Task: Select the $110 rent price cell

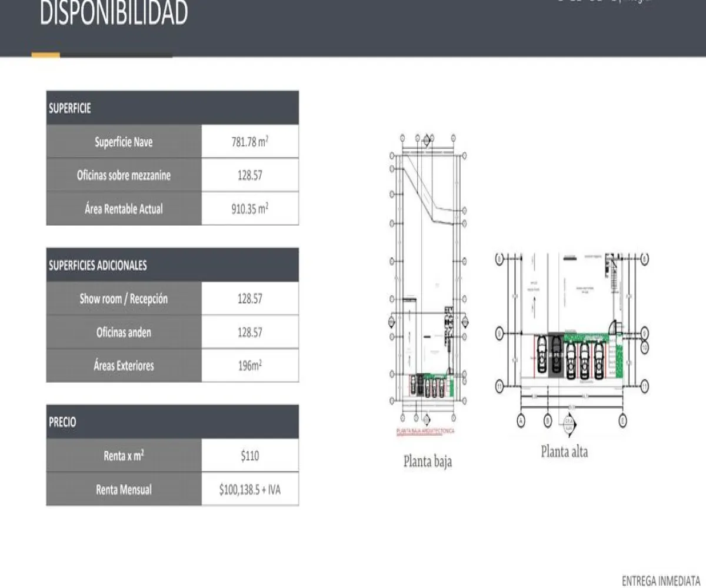Action: 249,456
